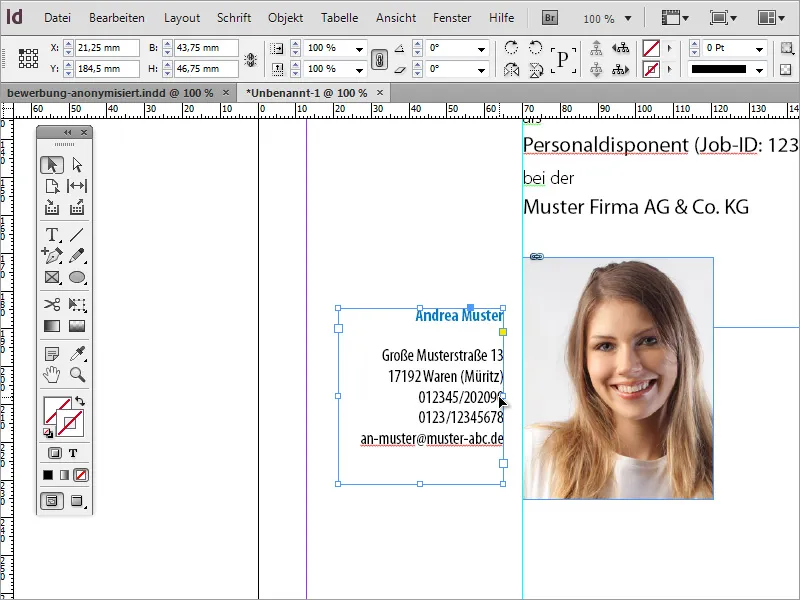Rotate 90° counterclockwise
Image resolution: width=800 pixels, height=600 pixels.
(x=535, y=48)
